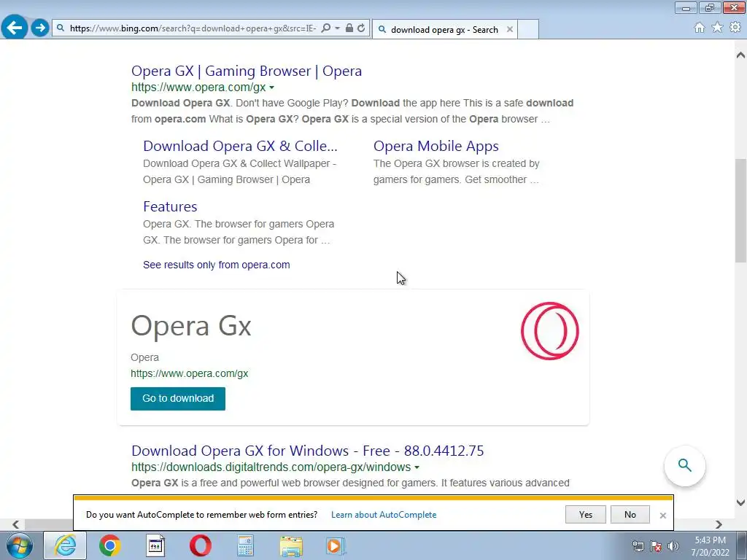Image resolution: width=747 pixels, height=560 pixels.
Task: Click the vertical scrollbar down arrow
Action: pos(740,502)
